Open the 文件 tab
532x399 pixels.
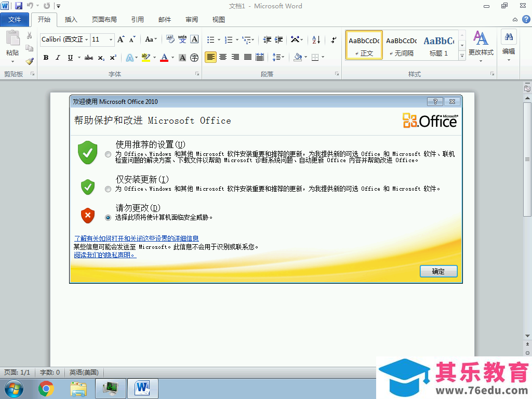15,20
